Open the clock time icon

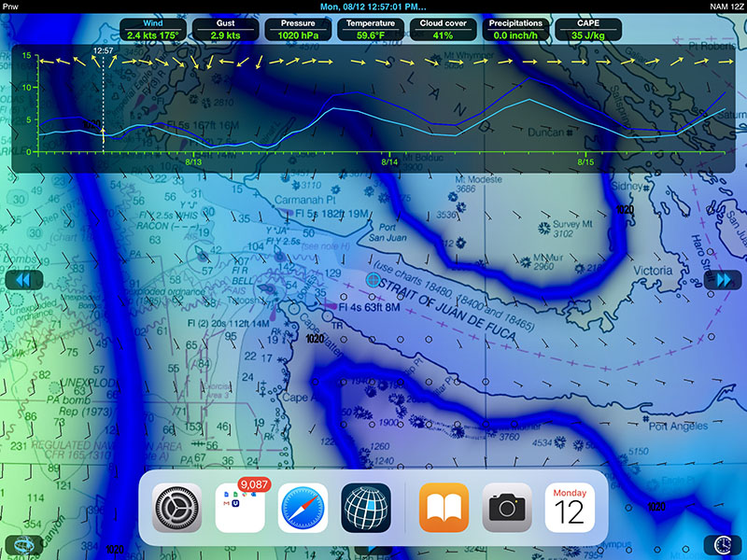tap(722, 544)
